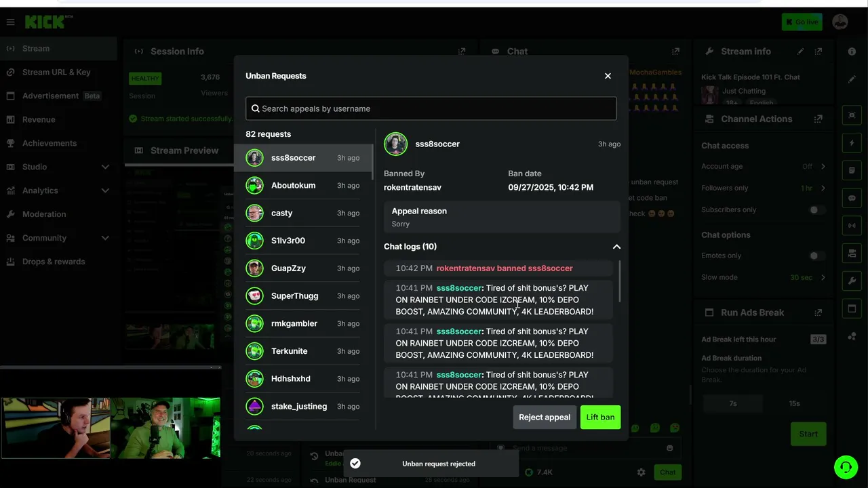Image resolution: width=868 pixels, height=488 pixels.
Task: Click the focus-frame icon in the right strip
Action: [852, 115]
